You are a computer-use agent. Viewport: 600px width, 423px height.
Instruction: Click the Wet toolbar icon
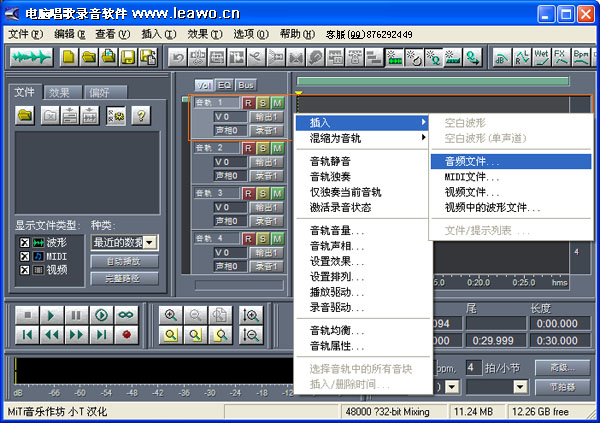pyautogui.click(x=541, y=57)
